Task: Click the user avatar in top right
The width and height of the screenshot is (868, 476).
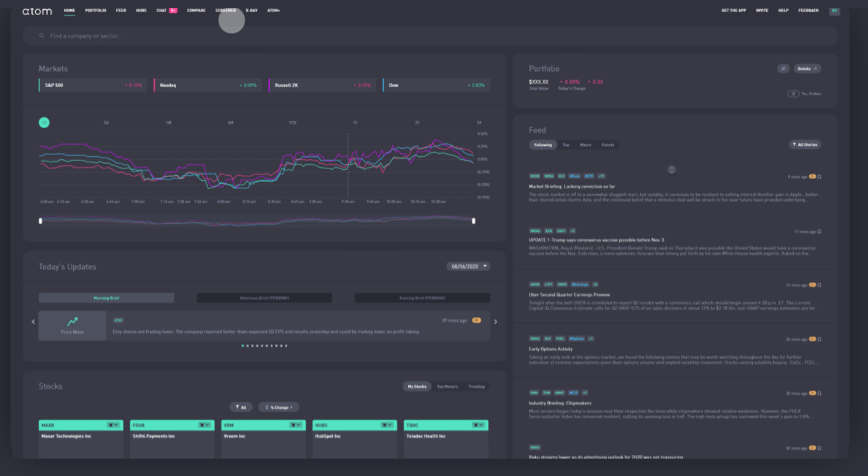Action: pyautogui.click(x=834, y=11)
